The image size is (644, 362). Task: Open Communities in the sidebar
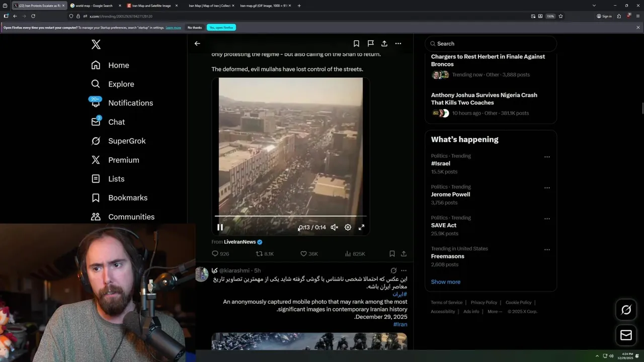[123, 217]
